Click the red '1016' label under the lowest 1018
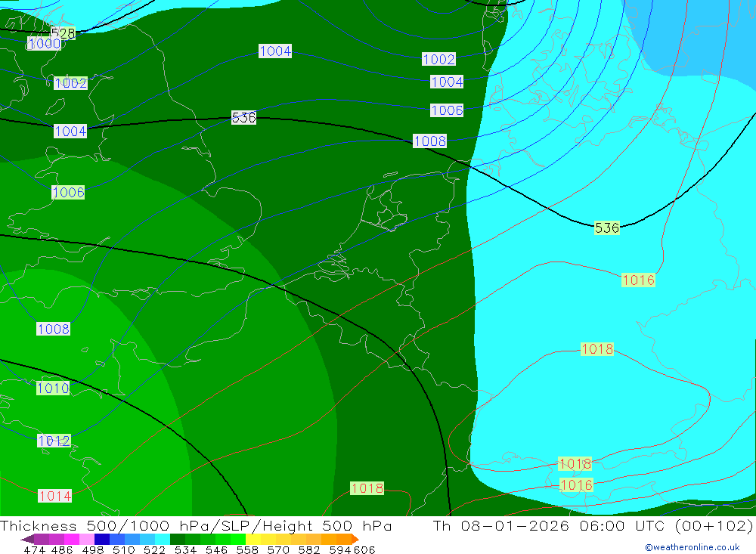This screenshot has height=554, width=756. (x=576, y=484)
